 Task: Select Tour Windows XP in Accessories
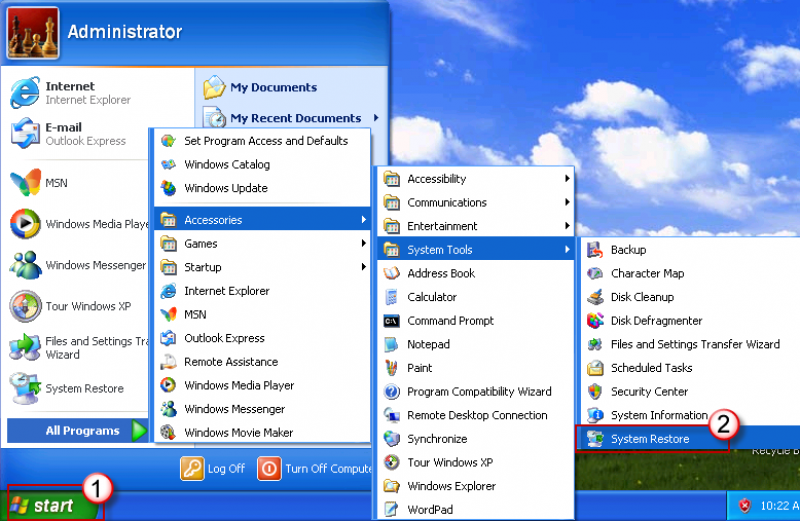click(476, 462)
